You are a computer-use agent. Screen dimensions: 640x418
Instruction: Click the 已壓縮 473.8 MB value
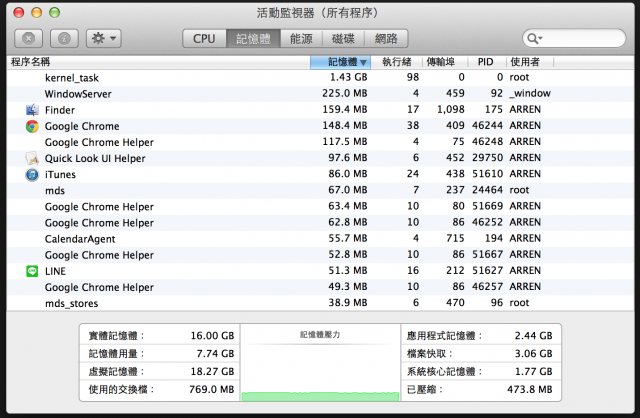529,389
